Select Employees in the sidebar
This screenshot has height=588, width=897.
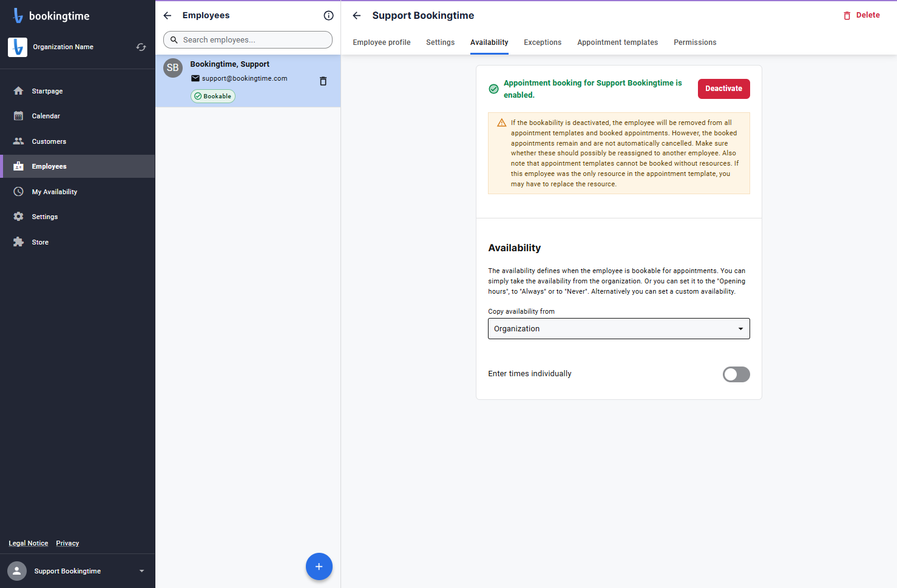78,166
